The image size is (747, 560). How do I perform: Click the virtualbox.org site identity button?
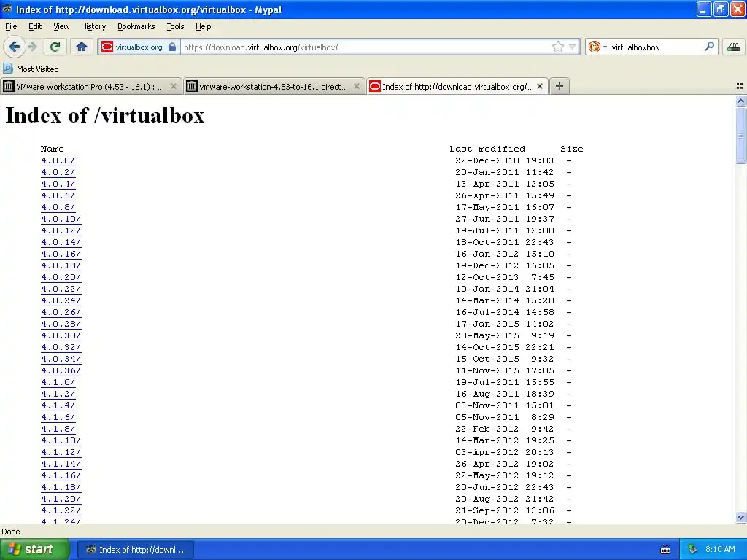[139, 47]
